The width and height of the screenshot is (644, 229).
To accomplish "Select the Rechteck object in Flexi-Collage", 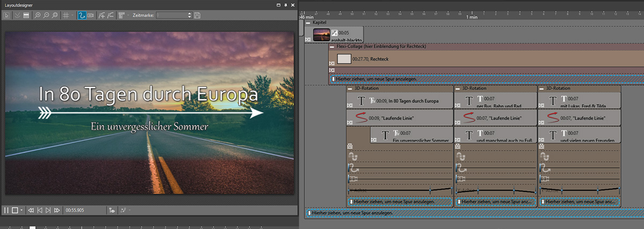I will click(376, 59).
